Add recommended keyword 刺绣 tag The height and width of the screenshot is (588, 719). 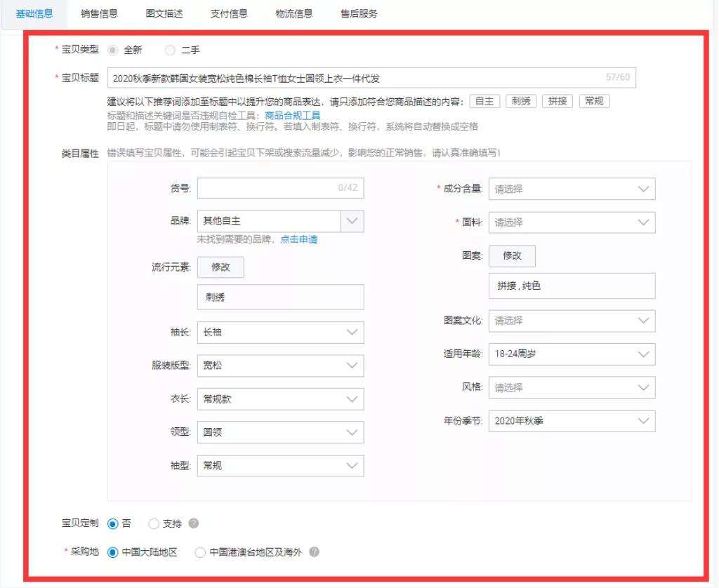[520, 101]
